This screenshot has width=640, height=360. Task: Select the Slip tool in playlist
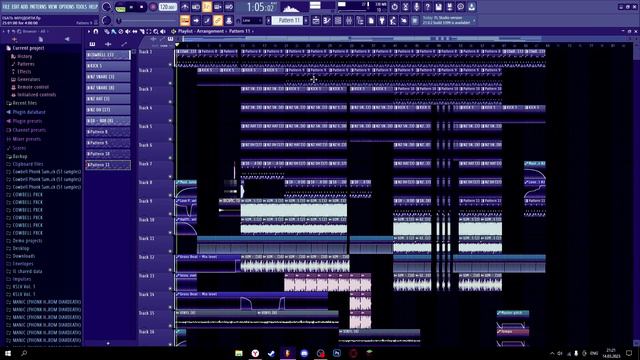pyautogui.click(x=135, y=31)
